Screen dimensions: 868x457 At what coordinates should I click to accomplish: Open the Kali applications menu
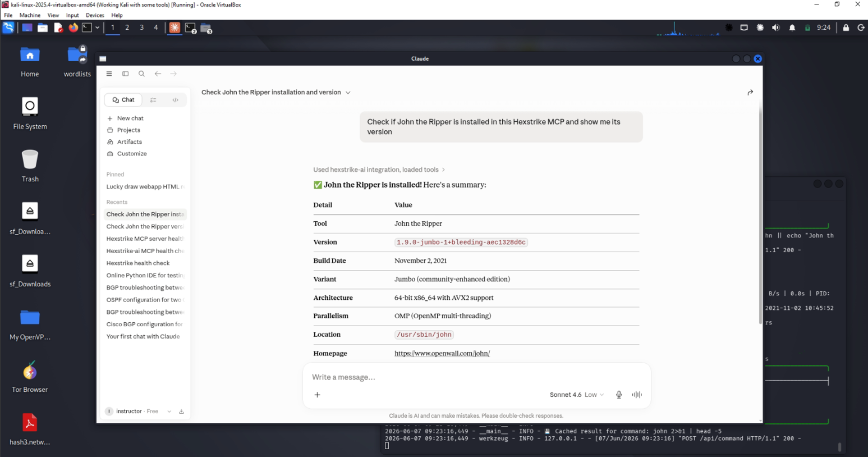point(8,28)
